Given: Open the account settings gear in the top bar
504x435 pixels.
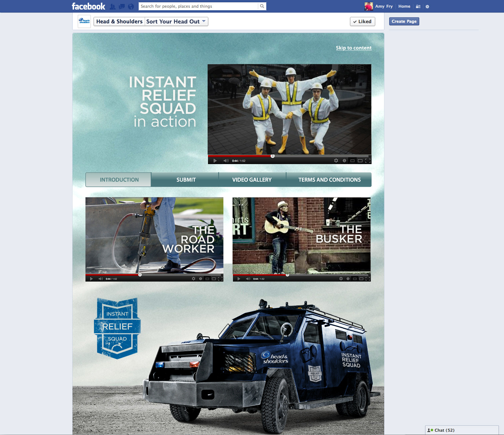Looking at the screenshot, I should pos(427,6).
